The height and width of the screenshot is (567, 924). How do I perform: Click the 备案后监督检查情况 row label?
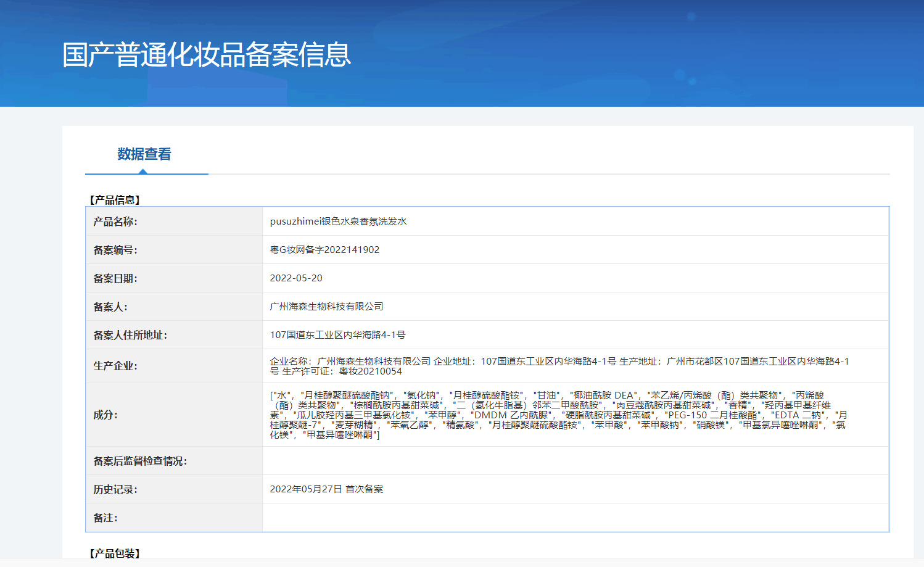point(140,461)
